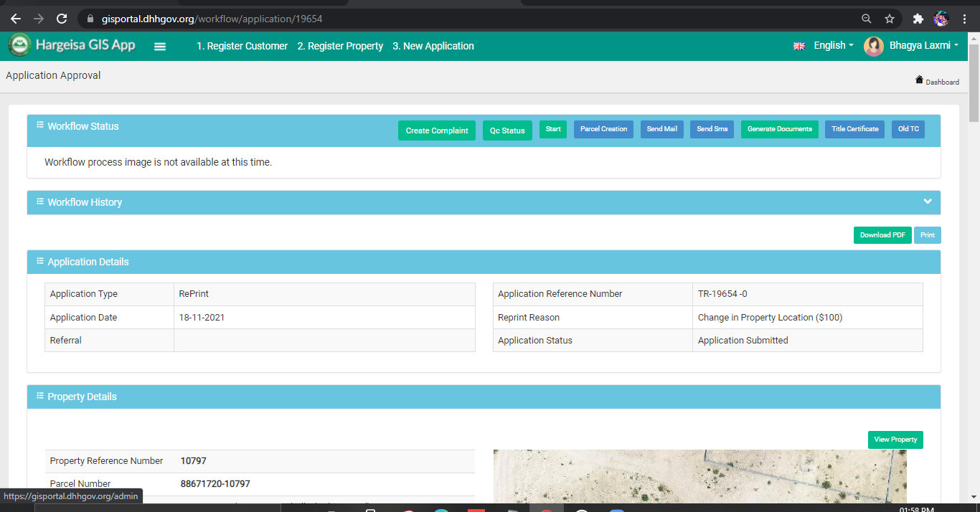Reload the page with refresh icon
Screen dimensions: 980x512
[x=62, y=19]
